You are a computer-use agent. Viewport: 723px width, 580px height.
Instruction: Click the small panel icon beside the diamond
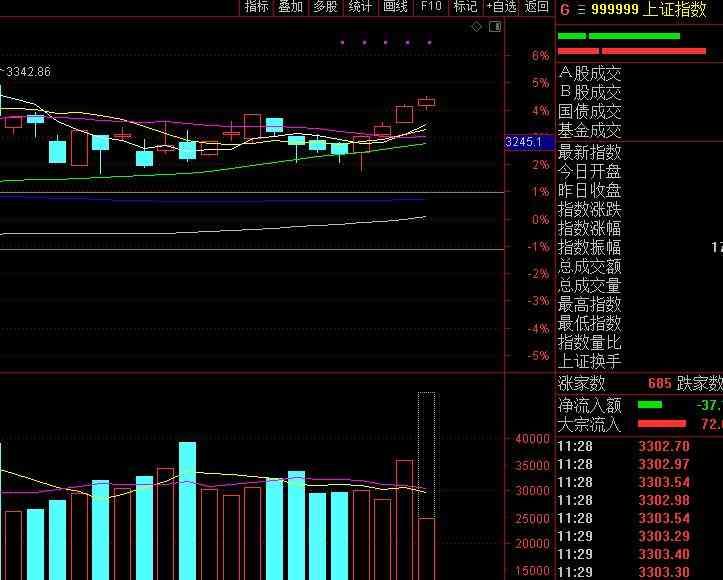click(494, 26)
